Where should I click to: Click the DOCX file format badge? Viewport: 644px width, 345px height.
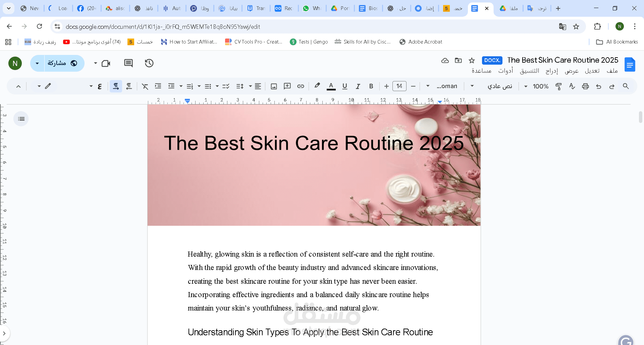tap(492, 60)
